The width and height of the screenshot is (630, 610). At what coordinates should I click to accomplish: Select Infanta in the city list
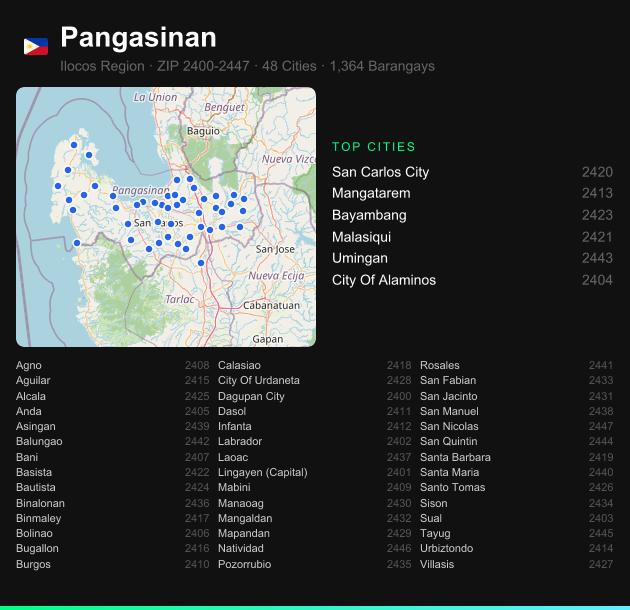pos(315,426)
